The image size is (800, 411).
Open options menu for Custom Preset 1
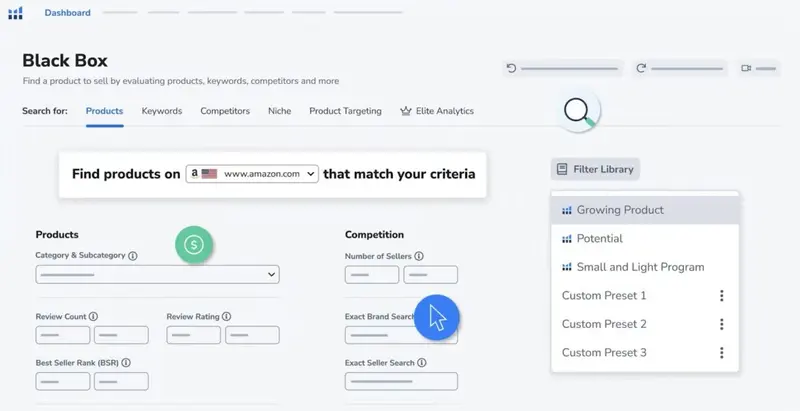pyautogui.click(x=721, y=296)
